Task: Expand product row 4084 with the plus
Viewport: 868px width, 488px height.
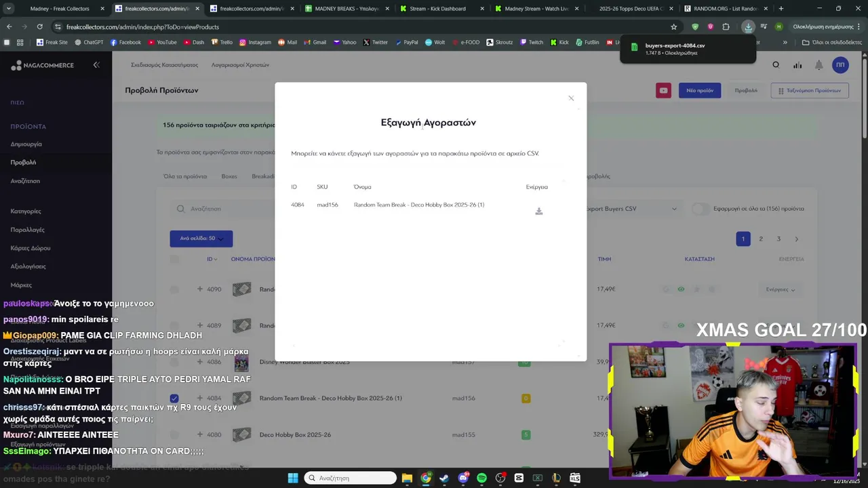Action: 199,398
